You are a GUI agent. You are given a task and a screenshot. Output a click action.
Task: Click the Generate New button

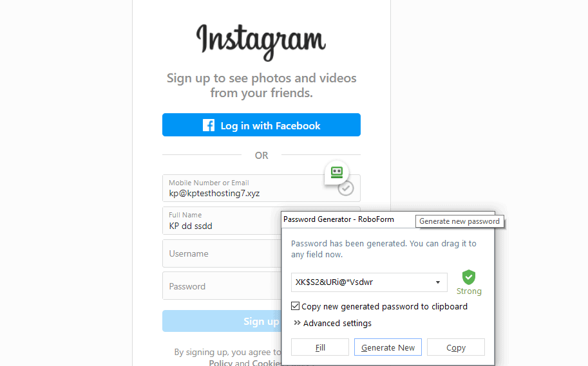[x=388, y=347]
